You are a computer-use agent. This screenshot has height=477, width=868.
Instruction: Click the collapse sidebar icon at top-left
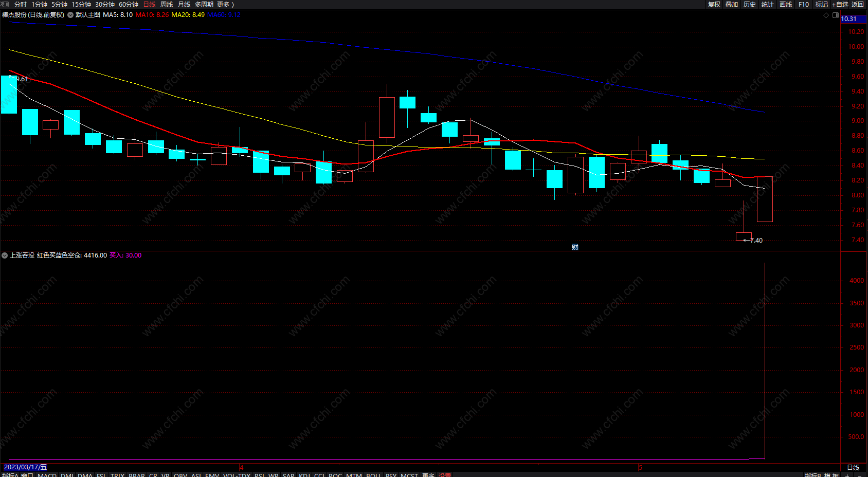point(5,4)
